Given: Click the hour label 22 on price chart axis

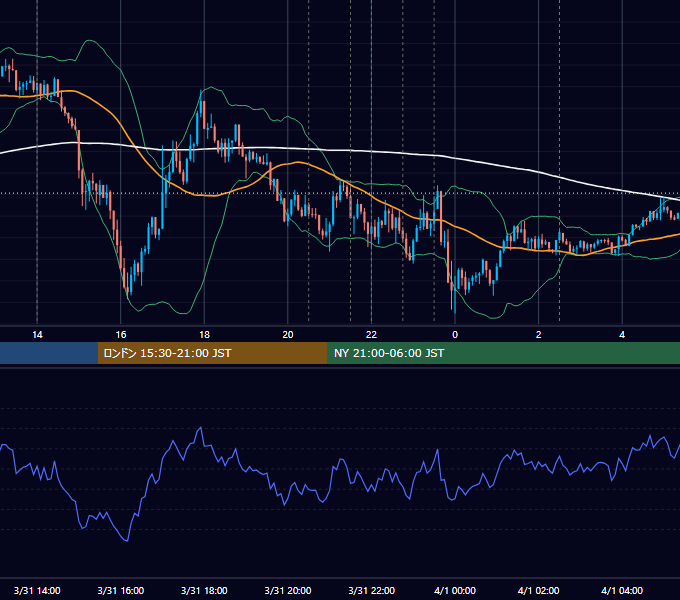Looking at the screenshot, I should pos(371,335).
